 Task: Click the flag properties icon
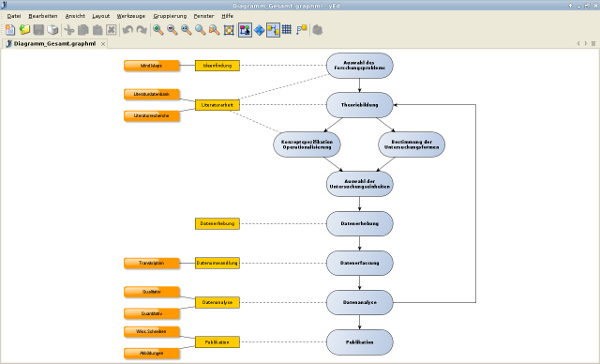(302, 30)
